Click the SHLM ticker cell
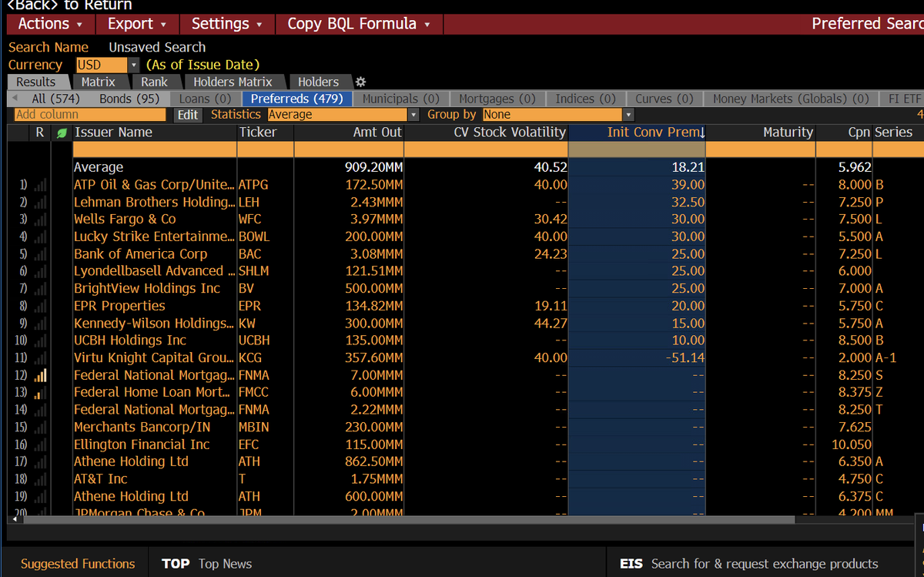This screenshot has width=924, height=577. coord(254,271)
